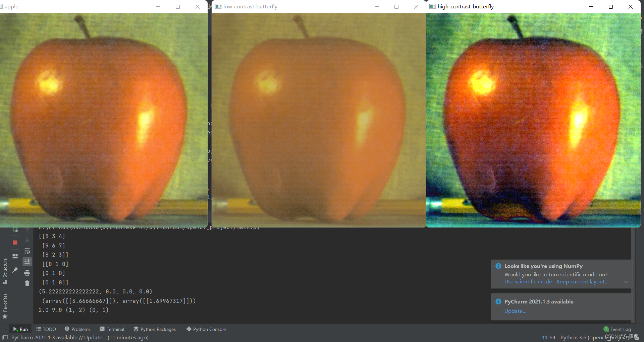This screenshot has width=644, height=342.
Task: Open the Favorites tool window
Action: (x=5, y=306)
